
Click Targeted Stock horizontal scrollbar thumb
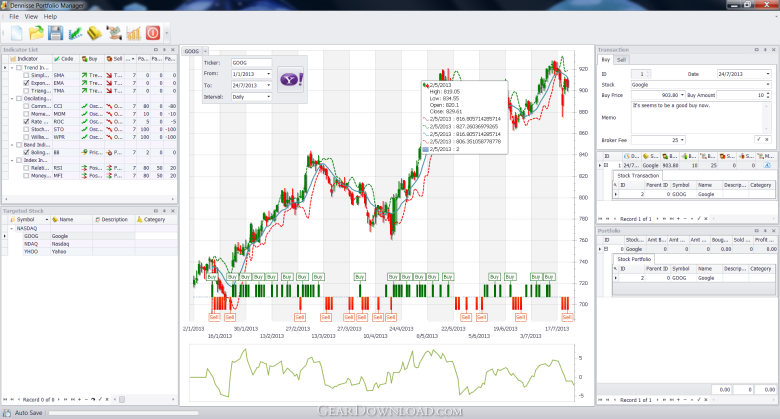122,399
